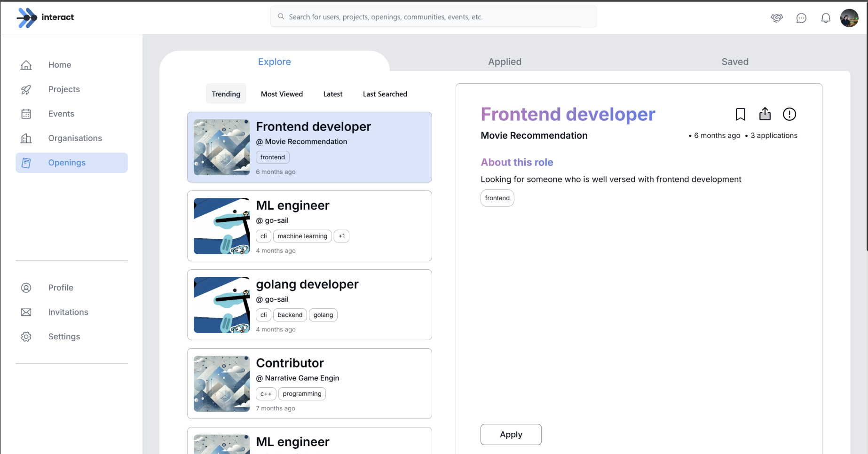The width and height of the screenshot is (868, 454).
Task: Open the notifications bell
Action: tap(825, 18)
